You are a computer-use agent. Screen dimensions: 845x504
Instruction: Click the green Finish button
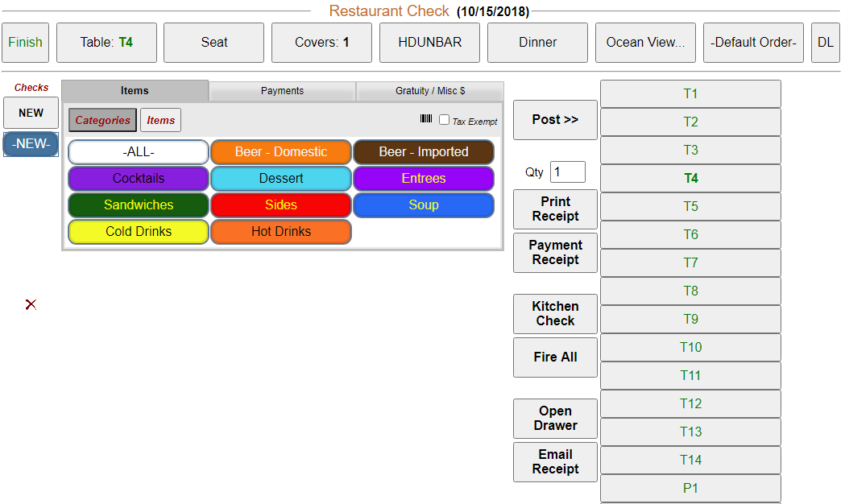click(x=25, y=43)
